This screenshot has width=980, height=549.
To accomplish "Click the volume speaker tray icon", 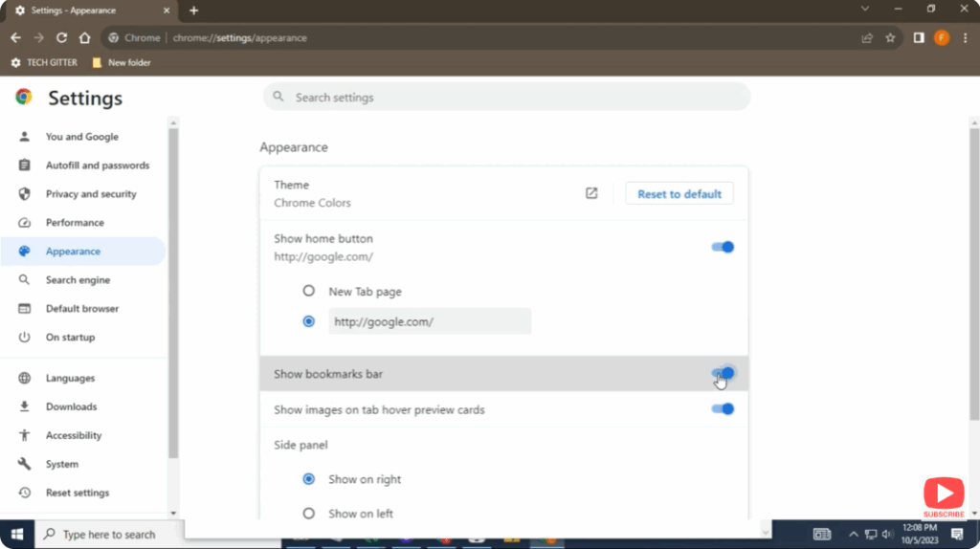I will [x=887, y=535].
